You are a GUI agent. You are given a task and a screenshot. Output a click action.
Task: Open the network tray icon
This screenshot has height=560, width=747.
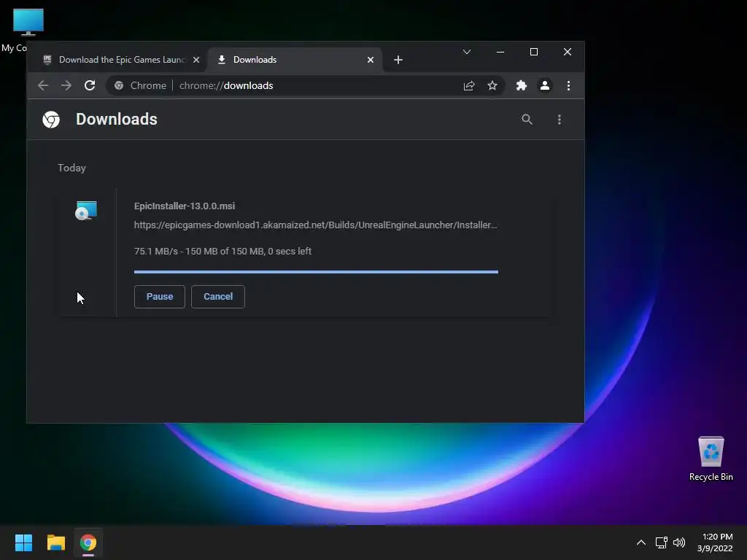pos(661,542)
